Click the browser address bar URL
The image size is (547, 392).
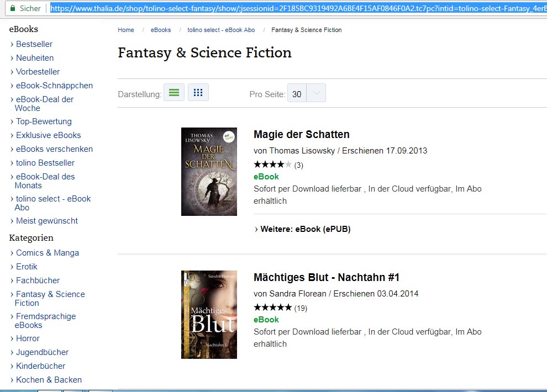tap(298, 8)
